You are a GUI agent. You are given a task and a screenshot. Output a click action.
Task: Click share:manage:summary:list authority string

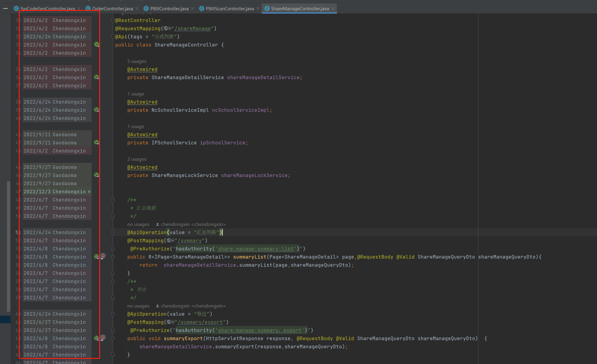256,249
